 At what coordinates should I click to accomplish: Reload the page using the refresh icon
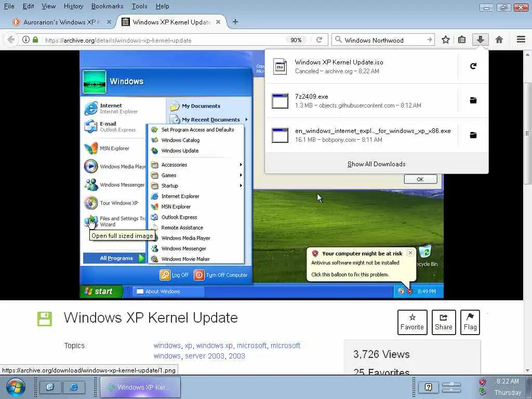point(319,39)
